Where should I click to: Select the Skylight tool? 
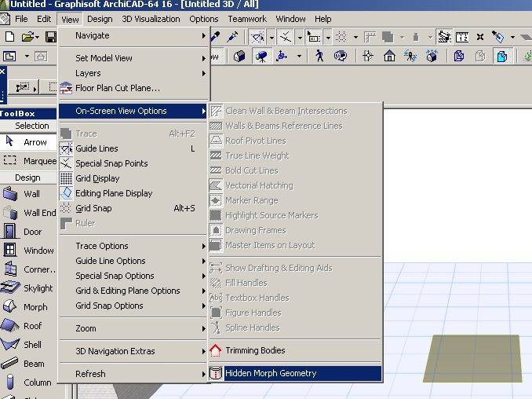(28, 288)
